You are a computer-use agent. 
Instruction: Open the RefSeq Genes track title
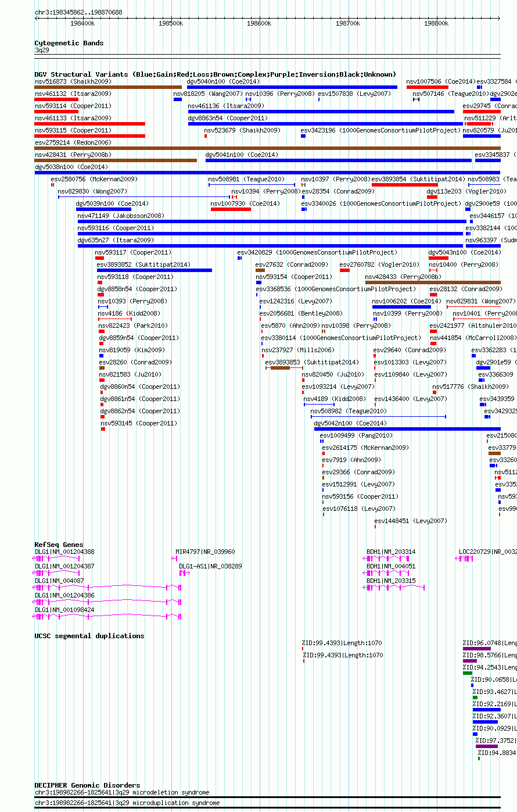click(x=59, y=545)
